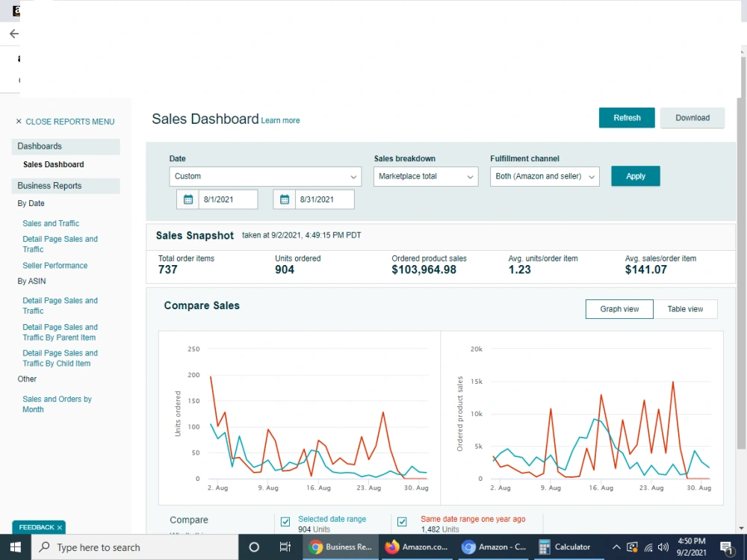Click the scrollbar down arrow
The width and height of the screenshot is (747, 560).
pos(741,528)
